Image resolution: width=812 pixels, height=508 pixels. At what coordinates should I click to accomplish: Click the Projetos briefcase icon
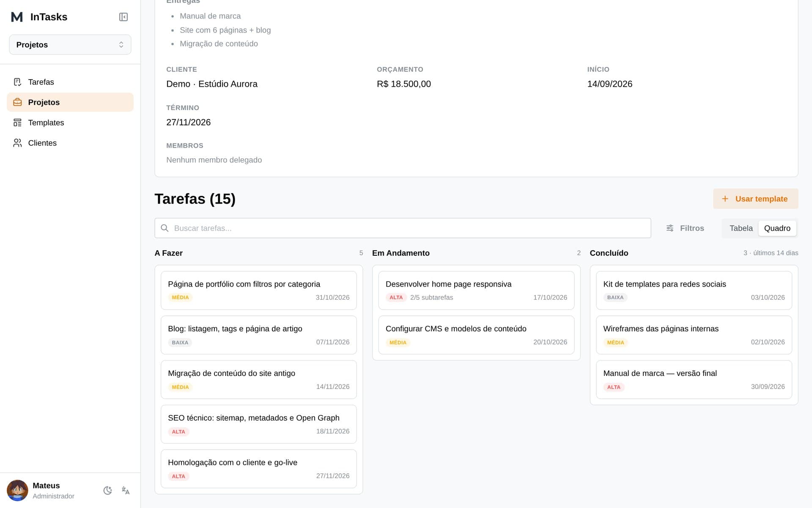(x=17, y=102)
